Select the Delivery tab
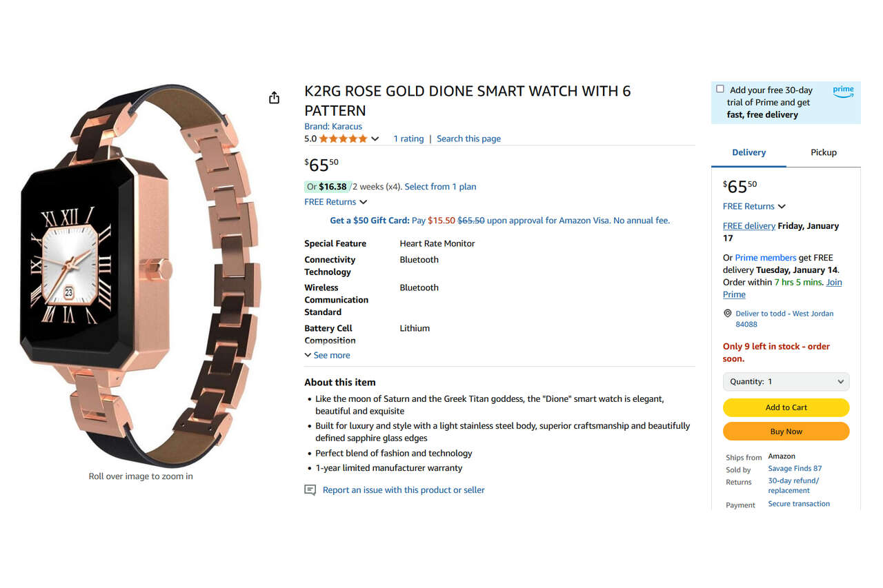Image resolution: width=883 pixels, height=588 pixels. point(748,152)
